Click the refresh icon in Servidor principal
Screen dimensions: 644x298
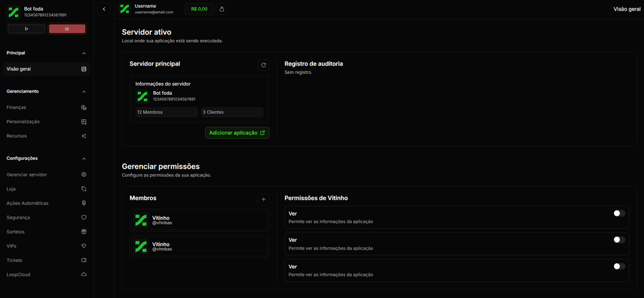(264, 65)
